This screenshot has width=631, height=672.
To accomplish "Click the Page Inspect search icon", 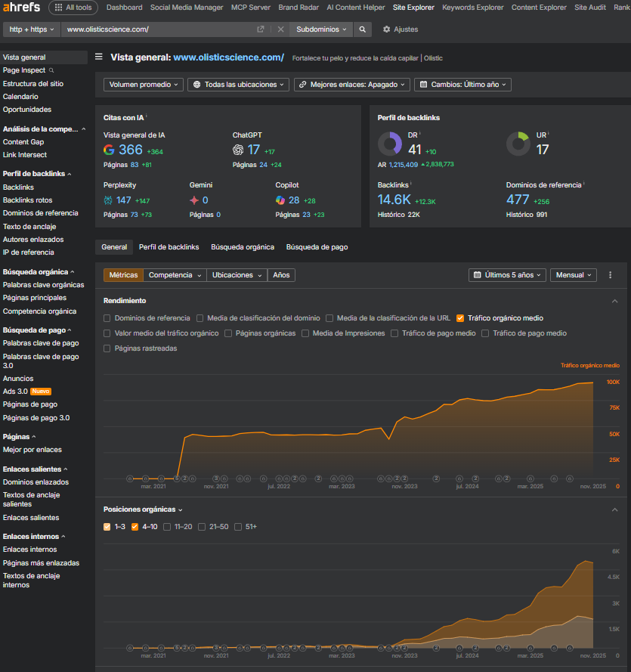I will (51, 70).
